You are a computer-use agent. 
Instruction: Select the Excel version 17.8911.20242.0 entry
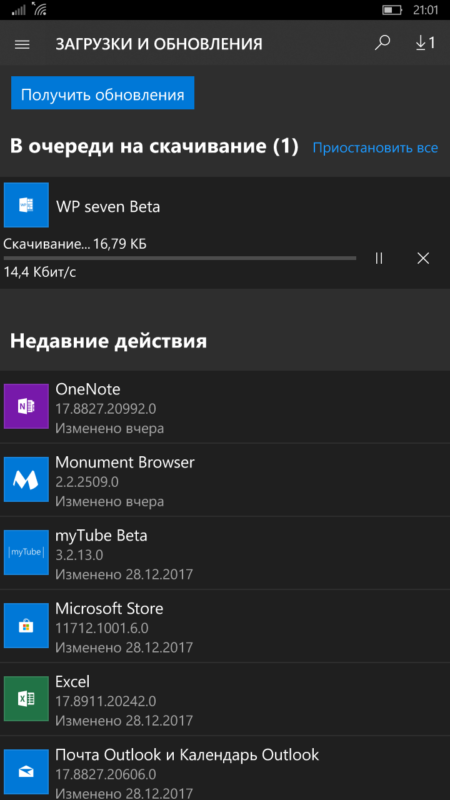pyautogui.click(x=225, y=699)
